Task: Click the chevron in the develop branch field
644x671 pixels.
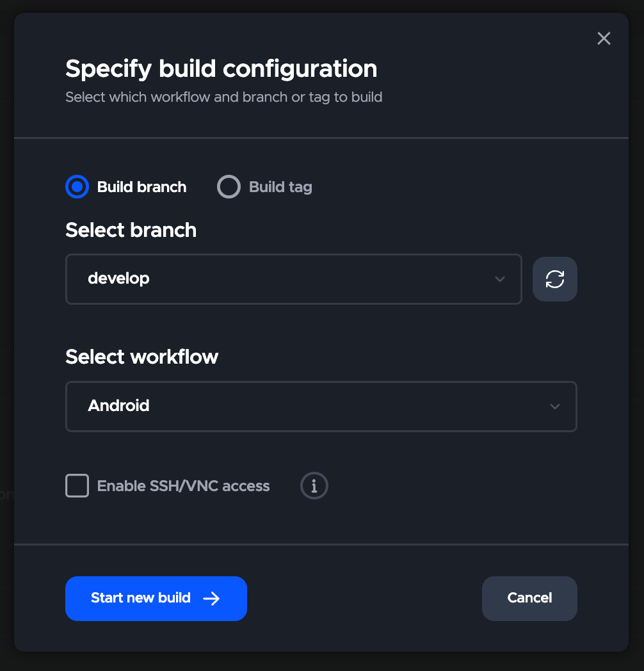Action: (x=500, y=279)
